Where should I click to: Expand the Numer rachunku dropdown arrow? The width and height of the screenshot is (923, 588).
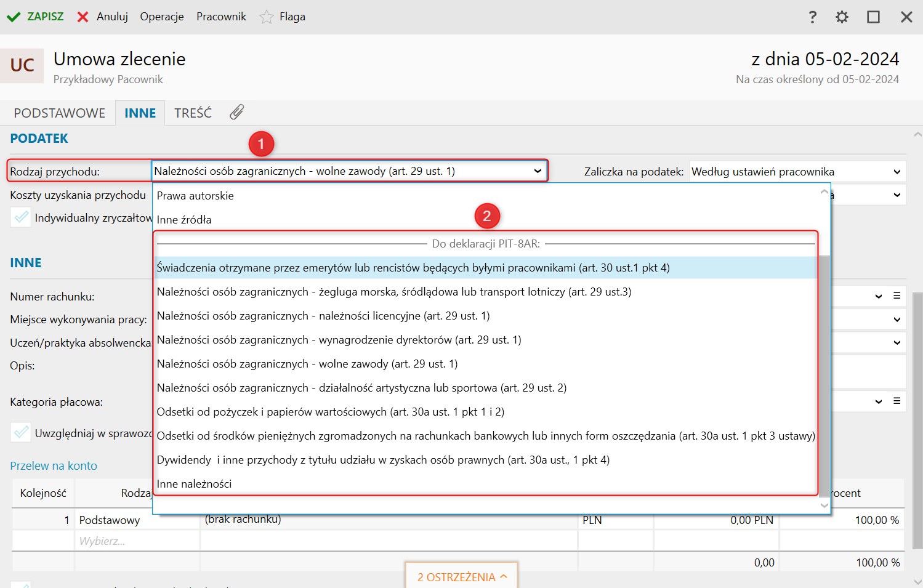click(879, 296)
